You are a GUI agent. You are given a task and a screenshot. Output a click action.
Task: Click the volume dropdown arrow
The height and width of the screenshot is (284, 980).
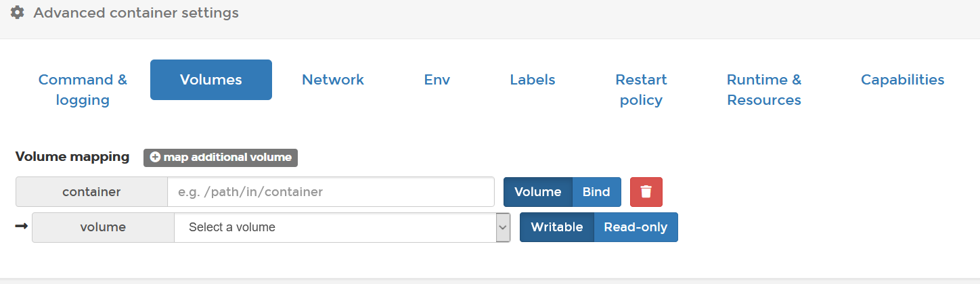pyautogui.click(x=503, y=228)
